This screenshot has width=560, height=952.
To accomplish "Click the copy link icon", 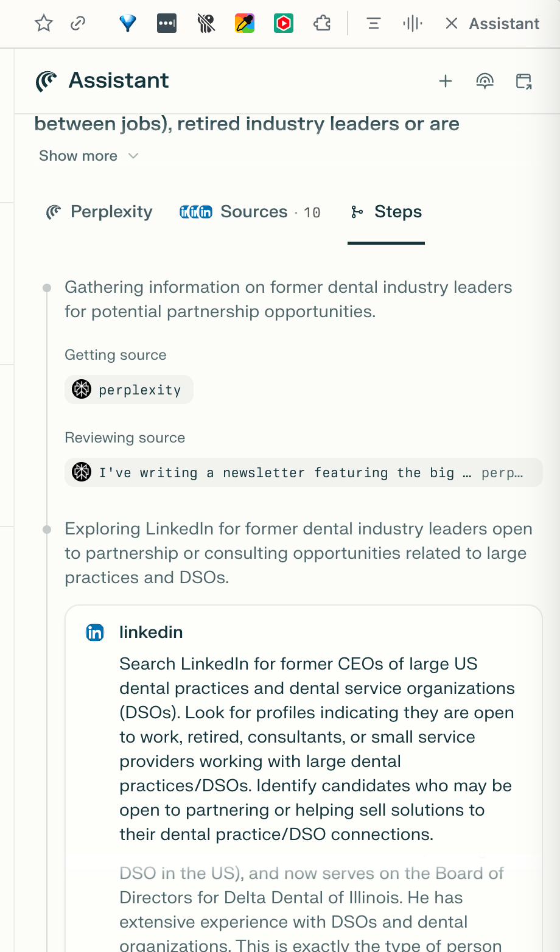I will [x=78, y=24].
